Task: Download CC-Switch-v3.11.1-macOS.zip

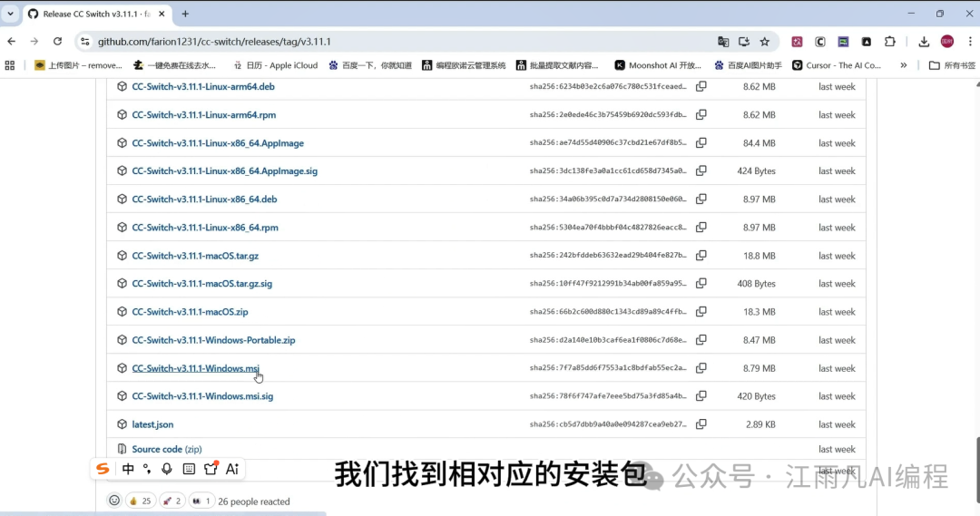Action: pyautogui.click(x=190, y=312)
